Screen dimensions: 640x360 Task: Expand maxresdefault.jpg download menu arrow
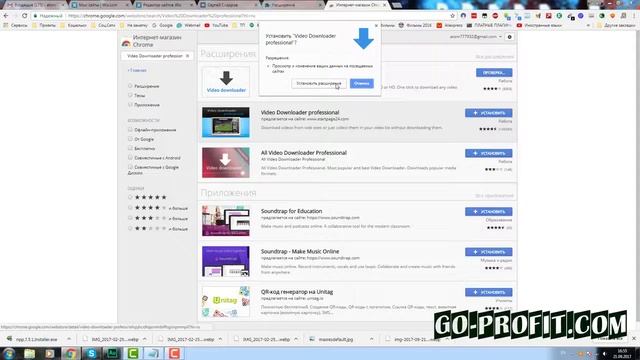tap(371, 339)
